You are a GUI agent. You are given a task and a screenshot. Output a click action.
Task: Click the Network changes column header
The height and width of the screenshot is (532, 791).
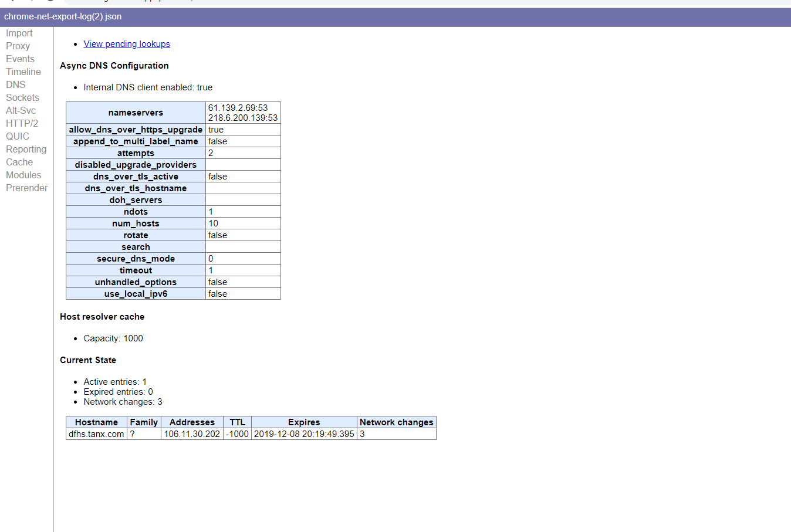pyautogui.click(x=397, y=422)
